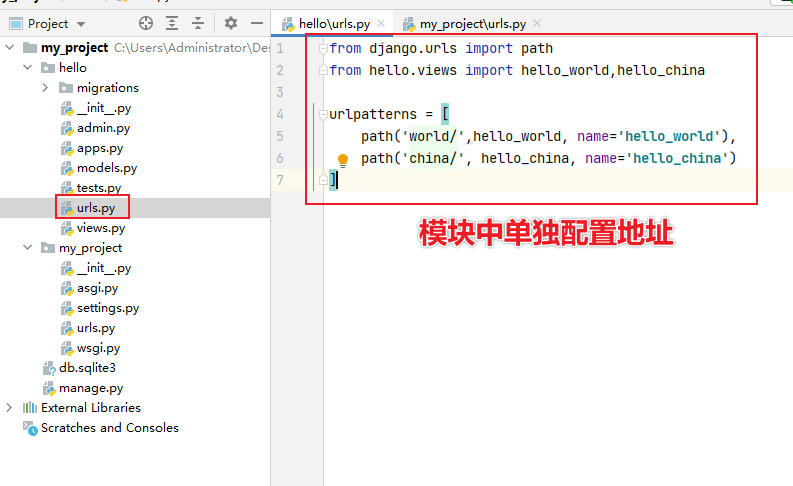This screenshot has width=793, height=486.
Task: Click the fold end marker on line 7
Action: 323,180
